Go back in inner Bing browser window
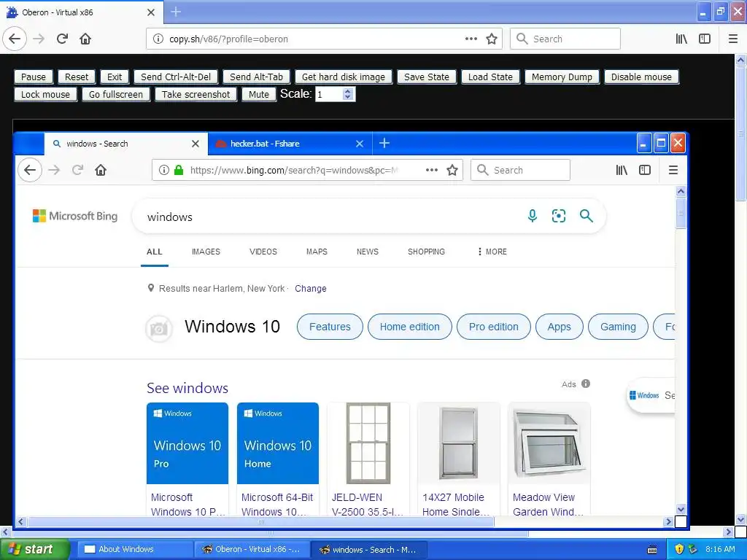 [x=29, y=170]
